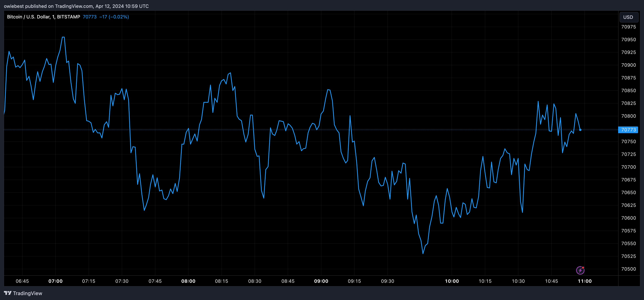This screenshot has height=300, width=644.
Task: Click the 10:15 time axis label
Action: click(x=485, y=281)
